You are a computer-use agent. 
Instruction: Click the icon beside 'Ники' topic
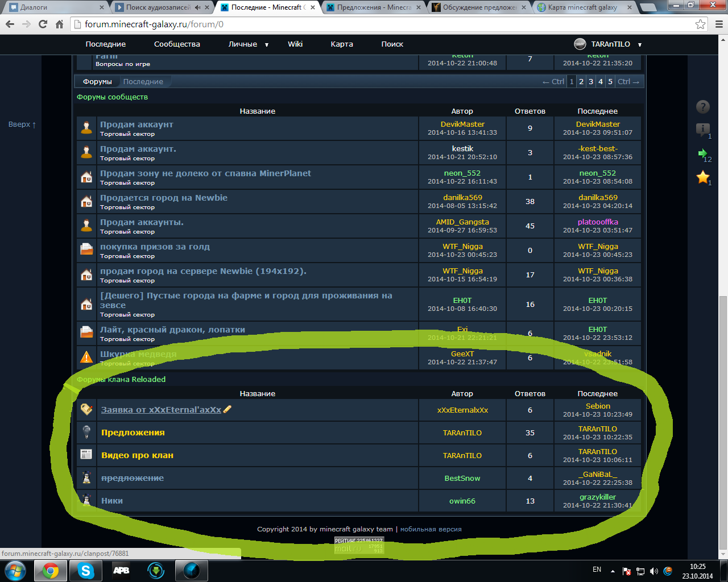click(86, 500)
